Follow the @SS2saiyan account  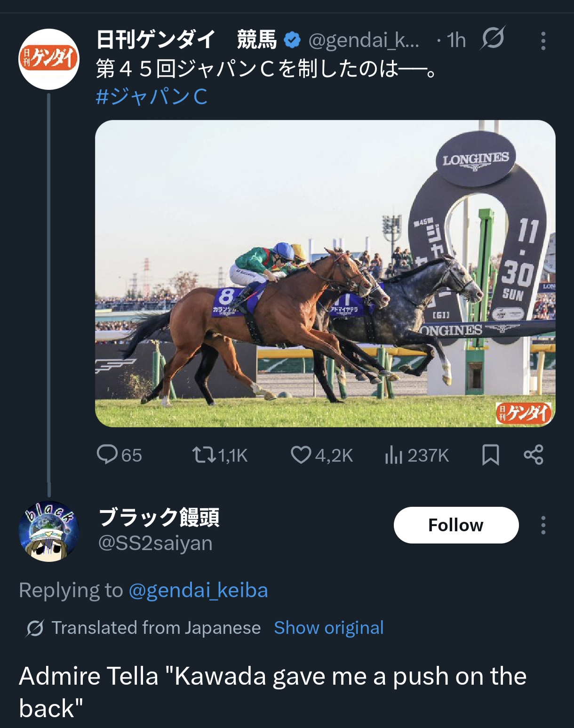point(455,525)
